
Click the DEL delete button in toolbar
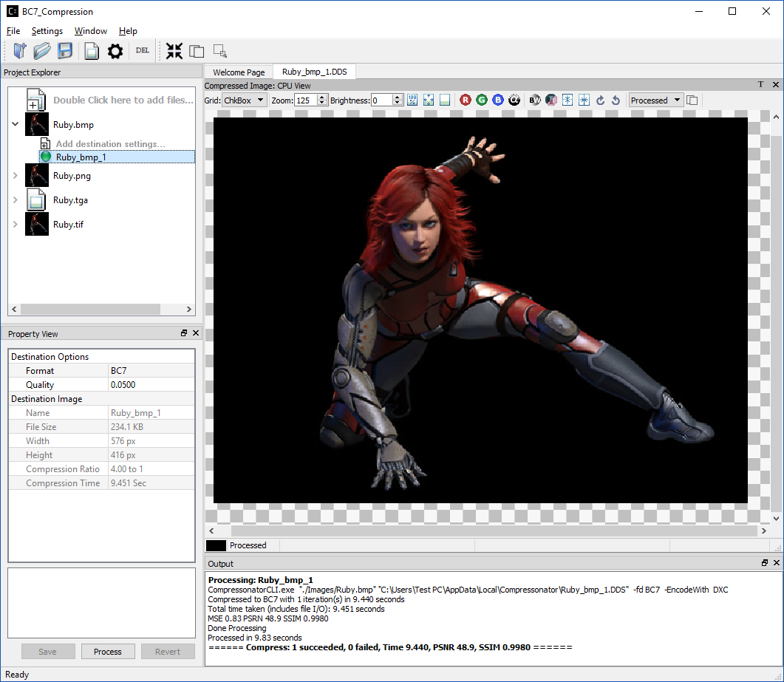click(x=142, y=51)
